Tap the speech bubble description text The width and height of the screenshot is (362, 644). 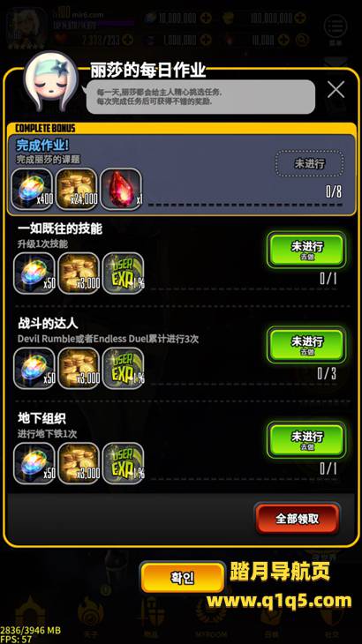pos(200,96)
